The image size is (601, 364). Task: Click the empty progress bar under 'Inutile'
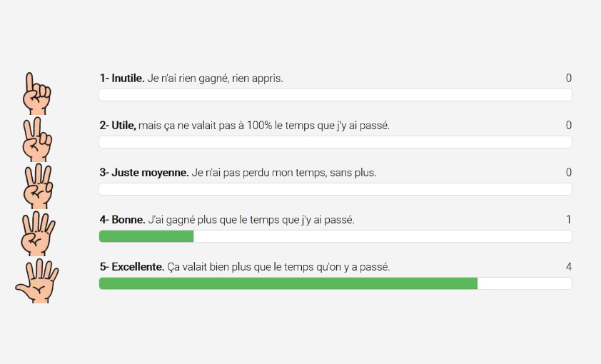click(335, 95)
